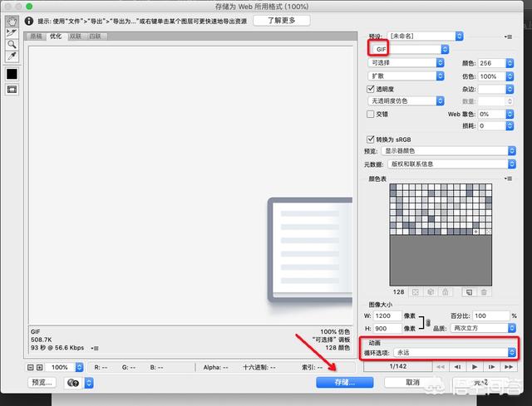Open the 杂边 matte dropdown
Screen dimensions: 532x406
click(x=496, y=89)
